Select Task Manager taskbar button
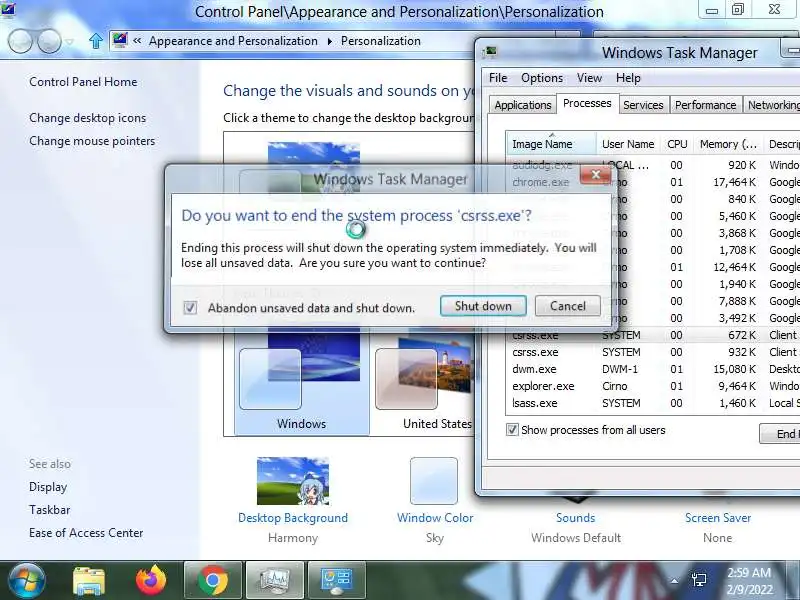 (x=275, y=581)
